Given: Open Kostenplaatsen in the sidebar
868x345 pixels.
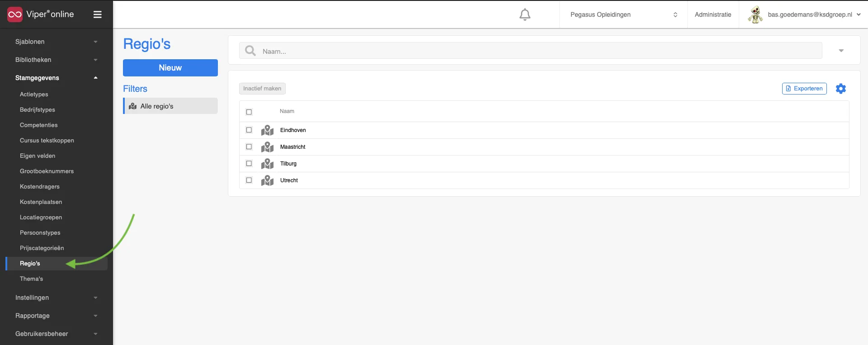Looking at the screenshot, I should click(x=41, y=202).
